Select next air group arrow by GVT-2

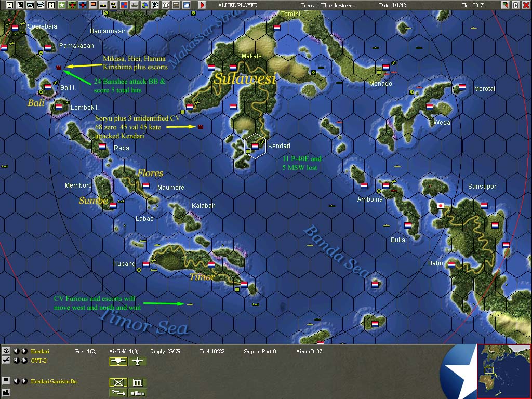click(24, 361)
